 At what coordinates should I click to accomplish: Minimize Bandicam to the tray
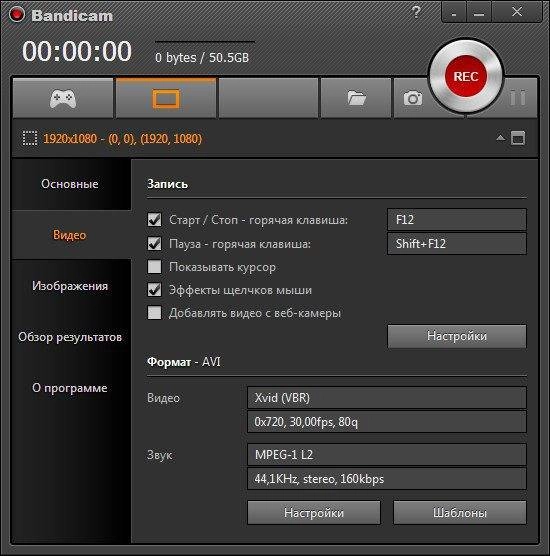click(454, 13)
